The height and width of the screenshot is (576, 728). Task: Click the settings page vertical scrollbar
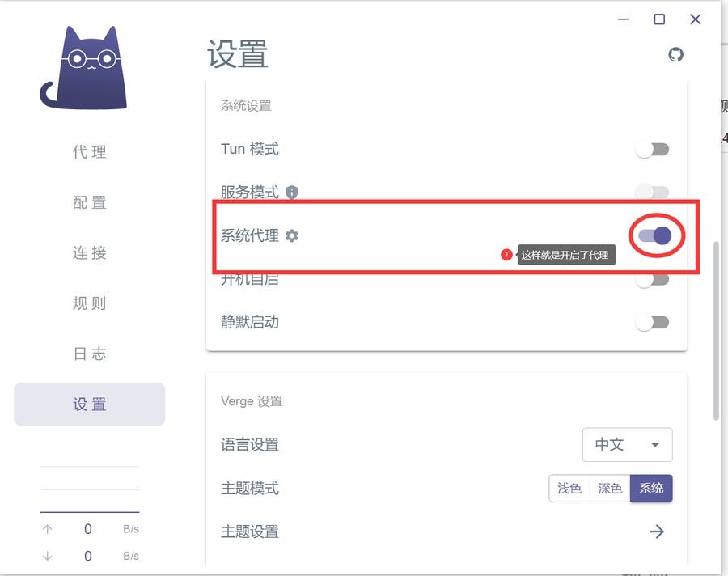pos(716,330)
